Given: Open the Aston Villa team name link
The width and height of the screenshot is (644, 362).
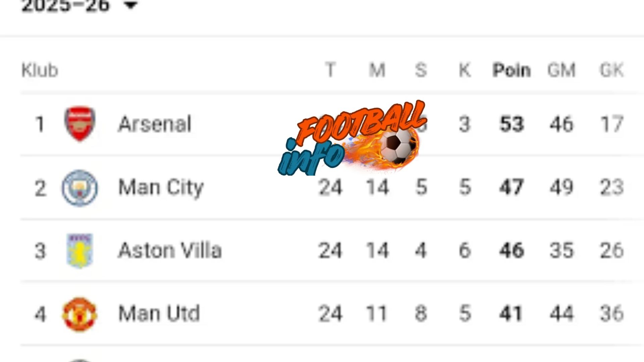Looking at the screenshot, I should (x=170, y=250).
